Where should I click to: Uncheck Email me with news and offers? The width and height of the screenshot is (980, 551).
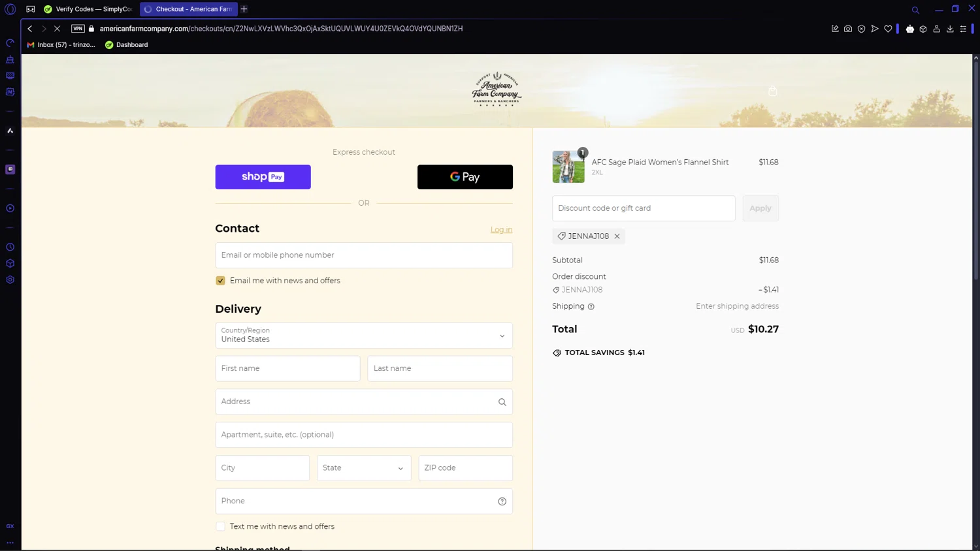[x=220, y=281]
